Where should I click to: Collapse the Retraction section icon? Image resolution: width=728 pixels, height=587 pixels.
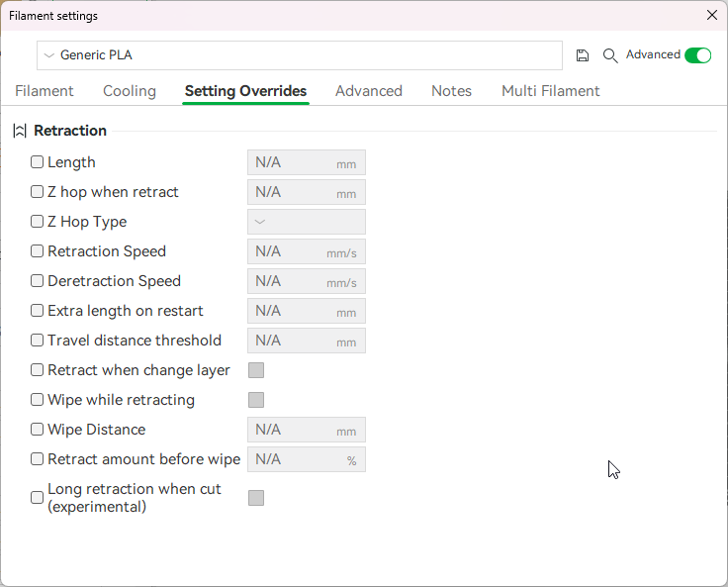pos(20,131)
